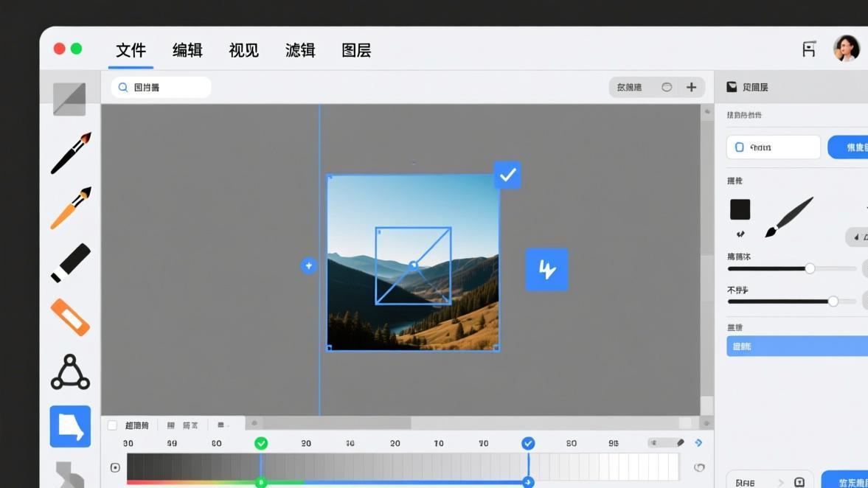Click the search field in the top bar
This screenshot has height=488, width=868.
pos(161,88)
